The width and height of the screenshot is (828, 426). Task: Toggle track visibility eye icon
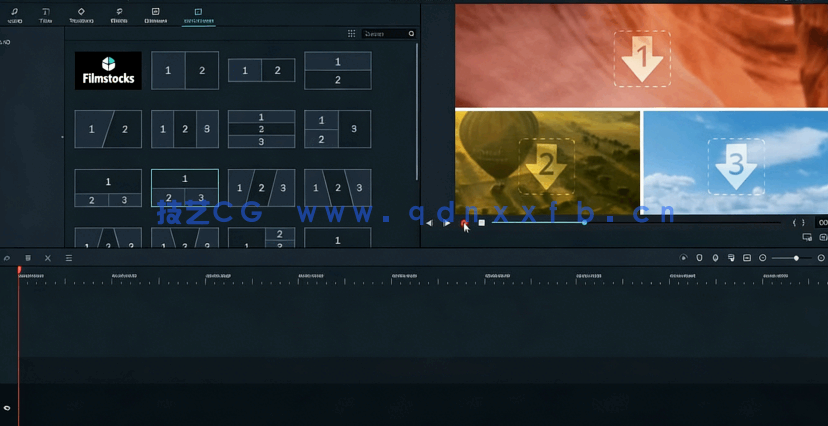click(7, 408)
